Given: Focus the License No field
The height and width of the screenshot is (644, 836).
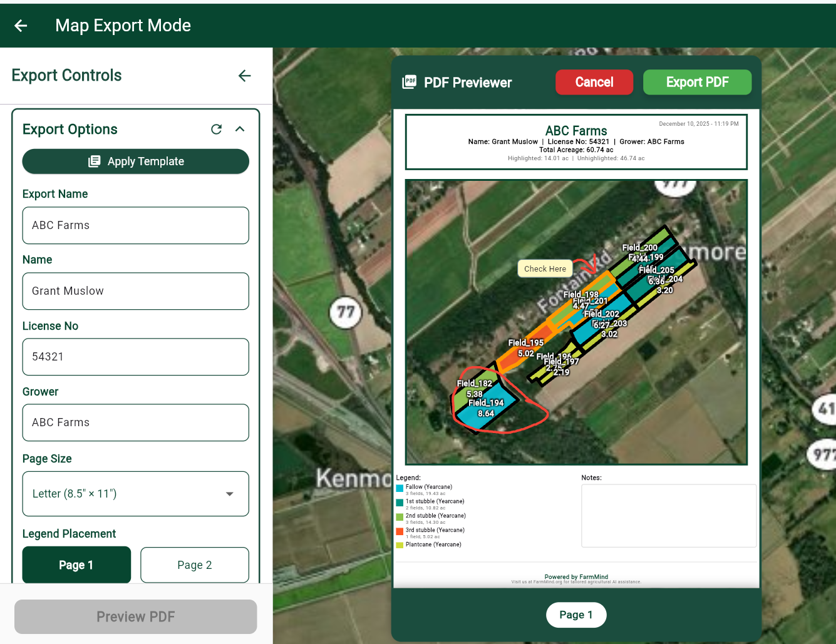Looking at the screenshot, I should [x=136, y=357].
